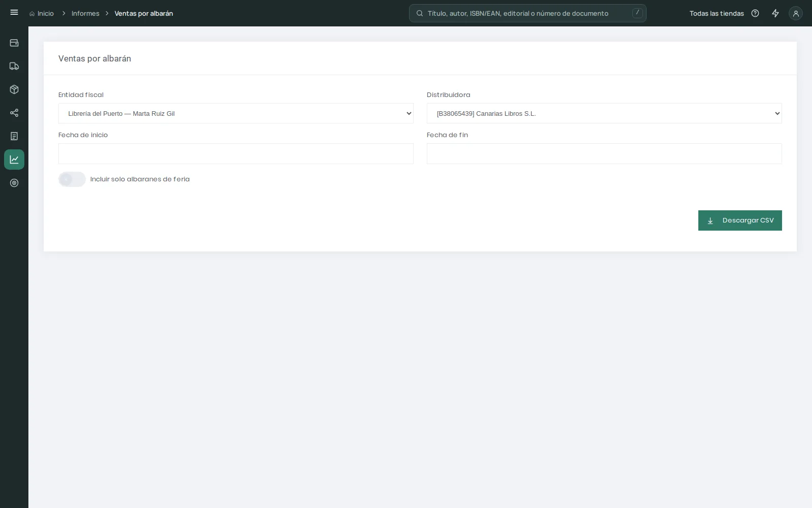Open the target circle sidebar icon
The image size is (812, 508).
(x=14, y=183)
